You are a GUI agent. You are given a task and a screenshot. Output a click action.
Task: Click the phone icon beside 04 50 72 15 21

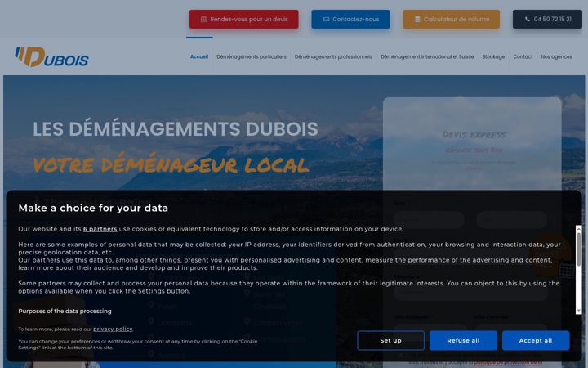(528, 19)
